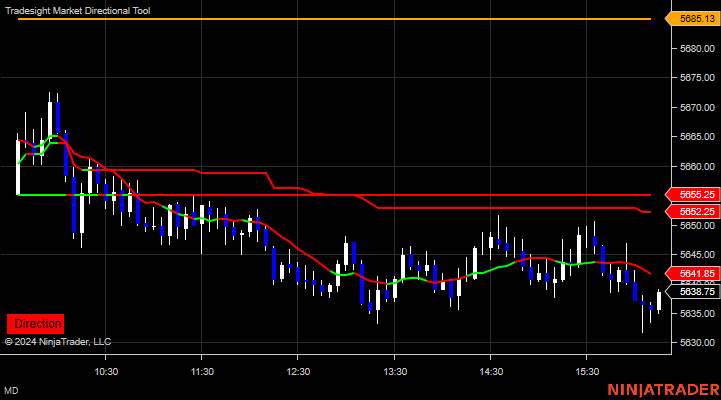The height and width of the screenshot is (400, 721).
Task: Click the 5635.00 price axis label
Action: click(x=697, y=314)
